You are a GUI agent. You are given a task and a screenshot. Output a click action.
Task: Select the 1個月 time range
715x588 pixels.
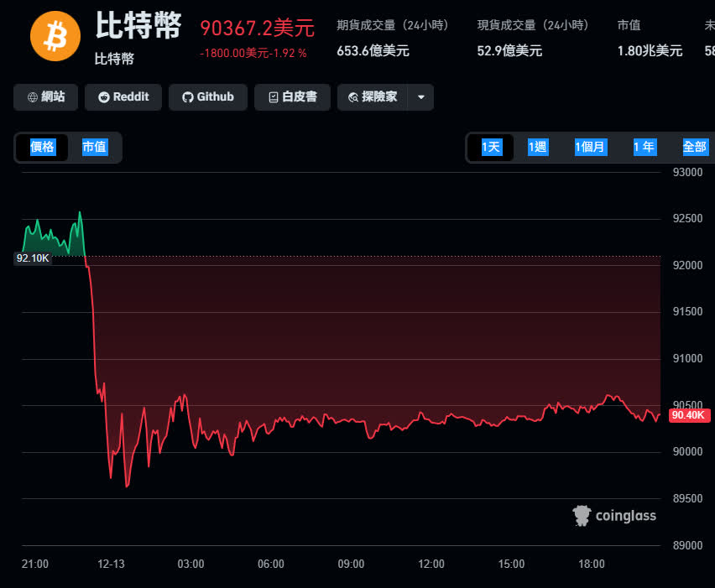pos(589,148)
